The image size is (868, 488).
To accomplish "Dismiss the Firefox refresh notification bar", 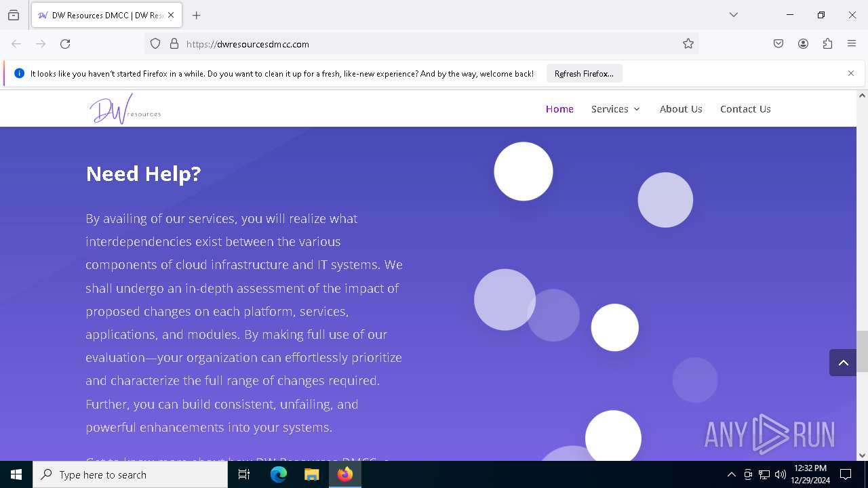I will click(x=851, y=73).
